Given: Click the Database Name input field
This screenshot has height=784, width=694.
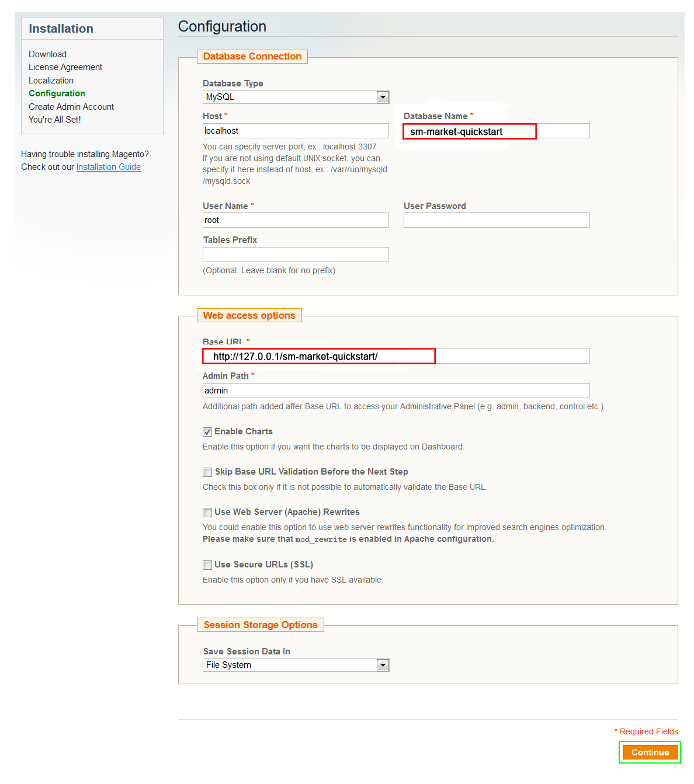Looking at the screenshot, I should [x=497, y=131].
